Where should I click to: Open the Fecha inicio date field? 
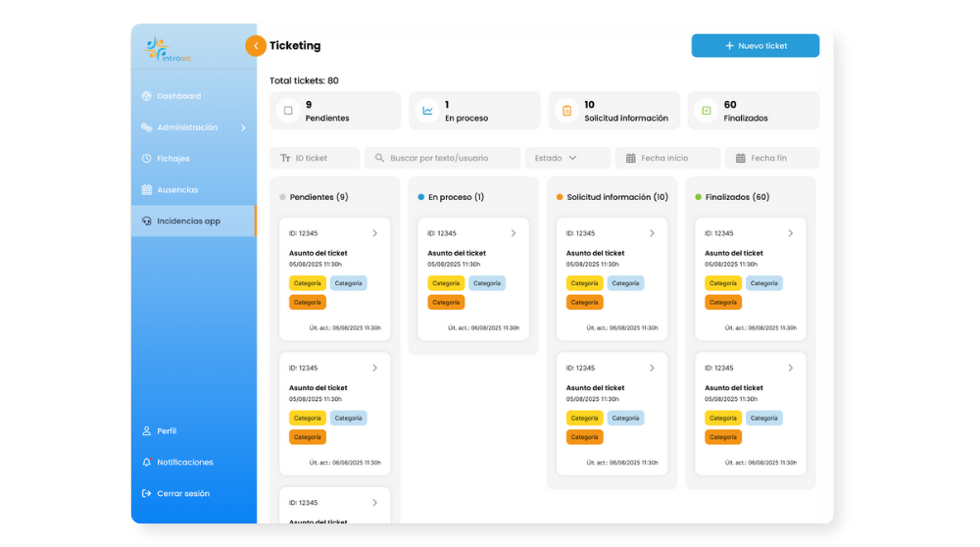667,158
